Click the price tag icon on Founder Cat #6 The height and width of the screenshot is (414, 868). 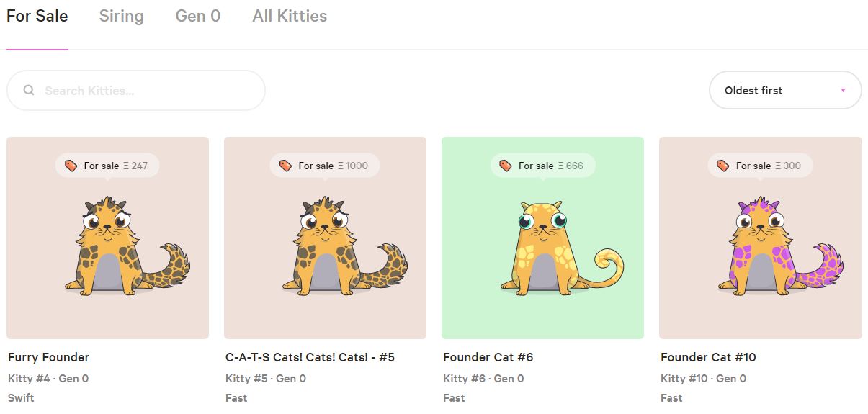[506, 166]
